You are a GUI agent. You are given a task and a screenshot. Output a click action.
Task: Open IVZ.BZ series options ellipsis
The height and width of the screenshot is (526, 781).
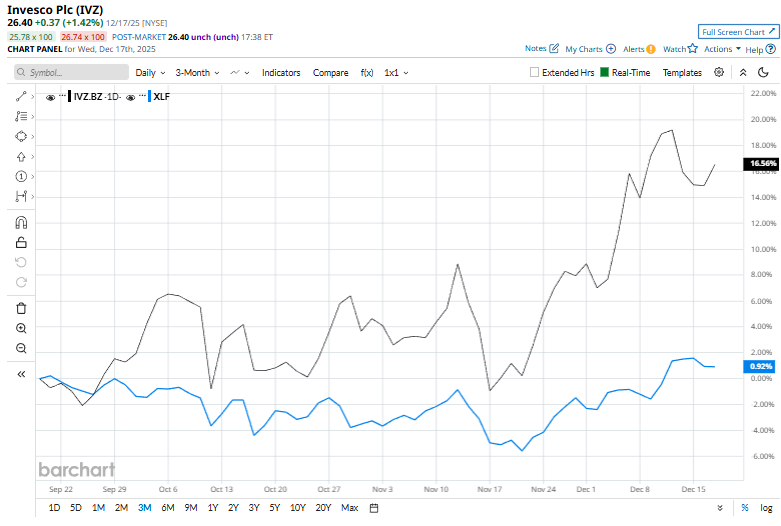pos(62,95)
